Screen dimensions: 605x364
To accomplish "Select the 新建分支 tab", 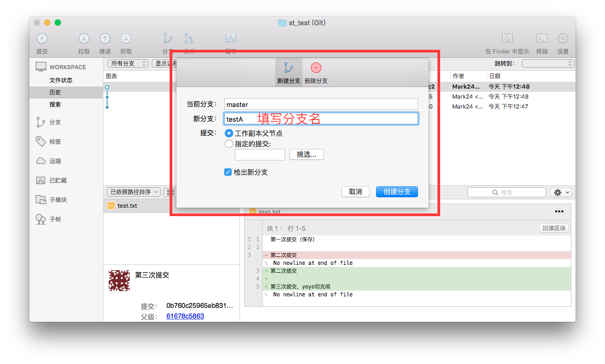I will pos(288,72).
